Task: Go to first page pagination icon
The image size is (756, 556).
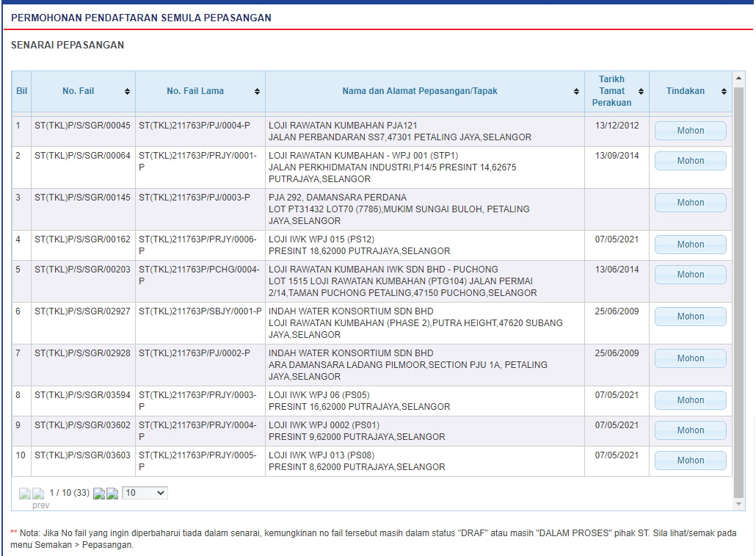Action: click(x=25, y=494)
